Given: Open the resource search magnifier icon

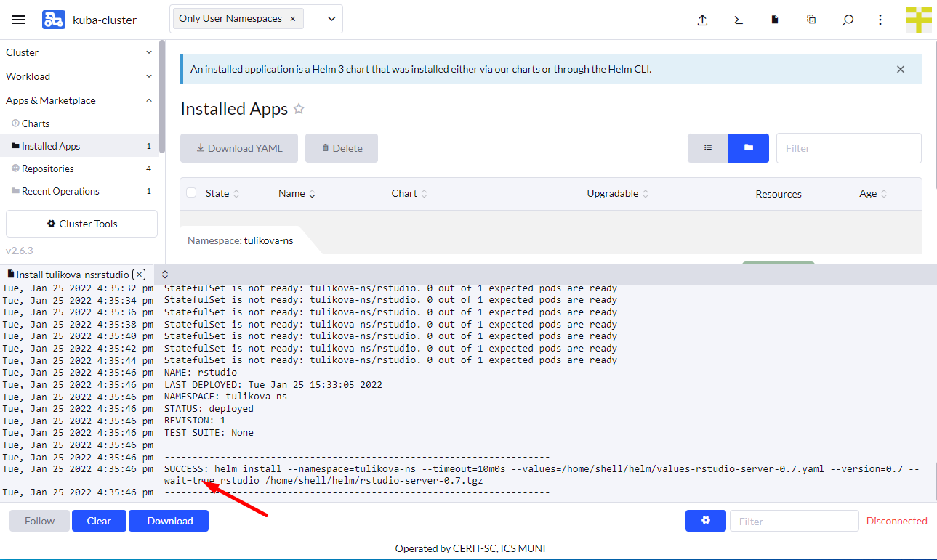Looking at the screenshot, I should (848, 20).
